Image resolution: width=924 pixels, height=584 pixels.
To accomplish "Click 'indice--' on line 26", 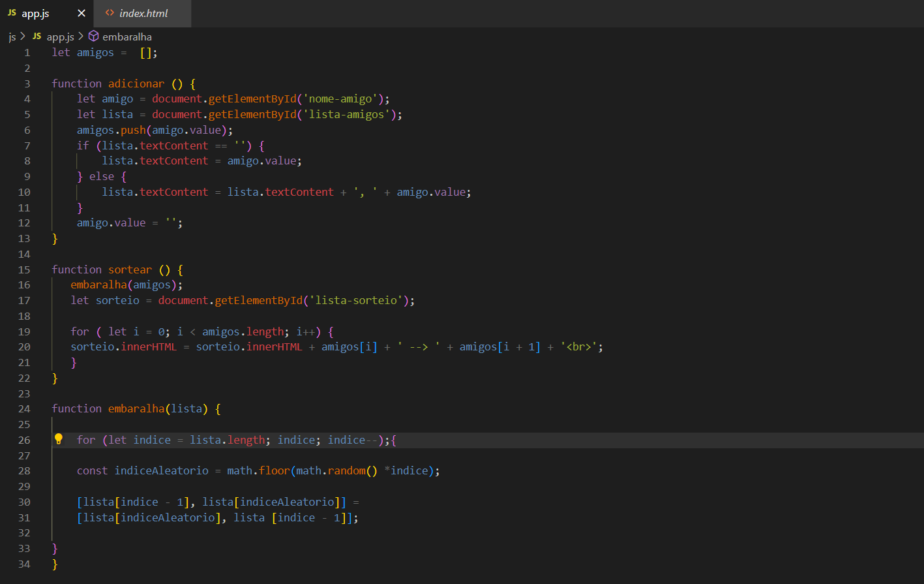I will [x=353, y=440].
